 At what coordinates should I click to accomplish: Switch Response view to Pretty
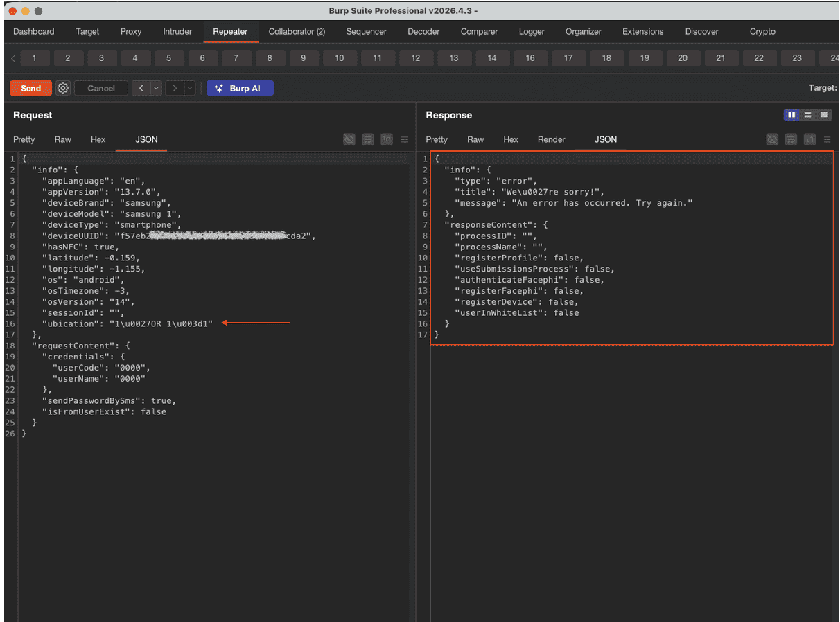[x=437, y=139]
